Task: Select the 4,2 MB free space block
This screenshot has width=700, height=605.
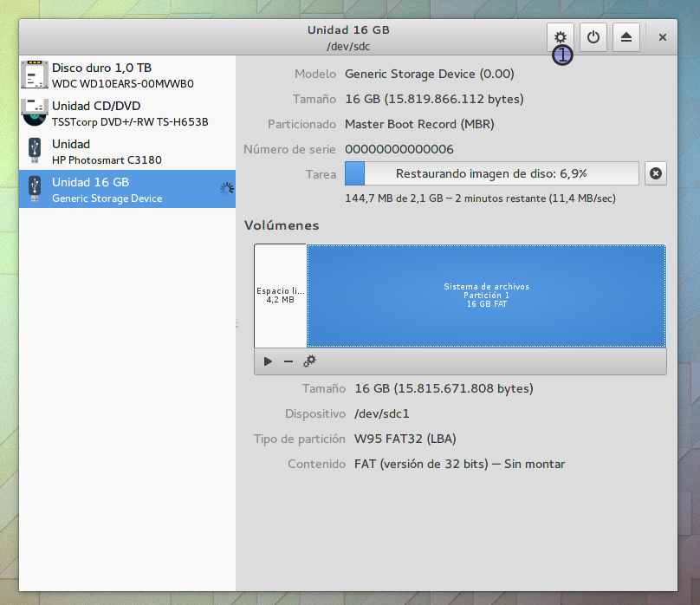Action: click(x=280, y=296)
